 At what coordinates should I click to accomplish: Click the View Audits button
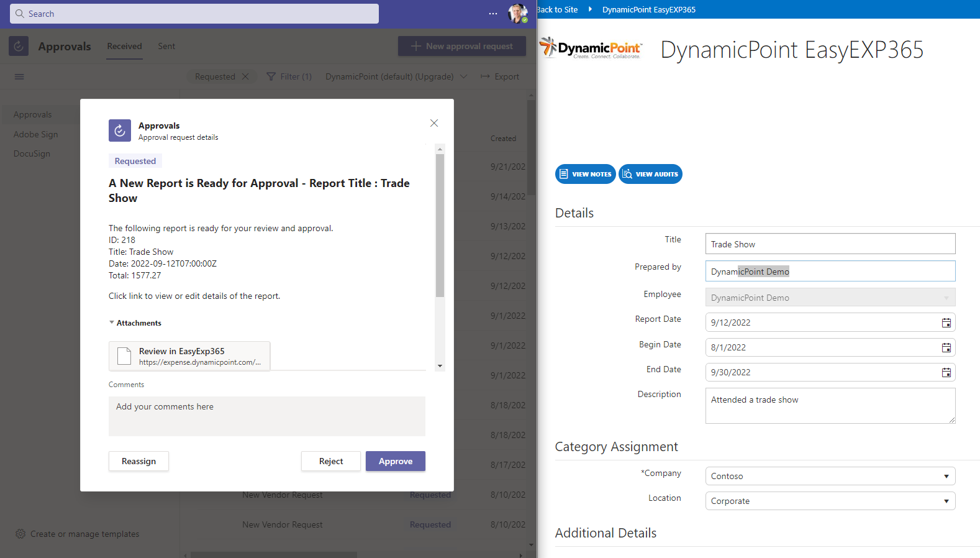tap(650, 174)
